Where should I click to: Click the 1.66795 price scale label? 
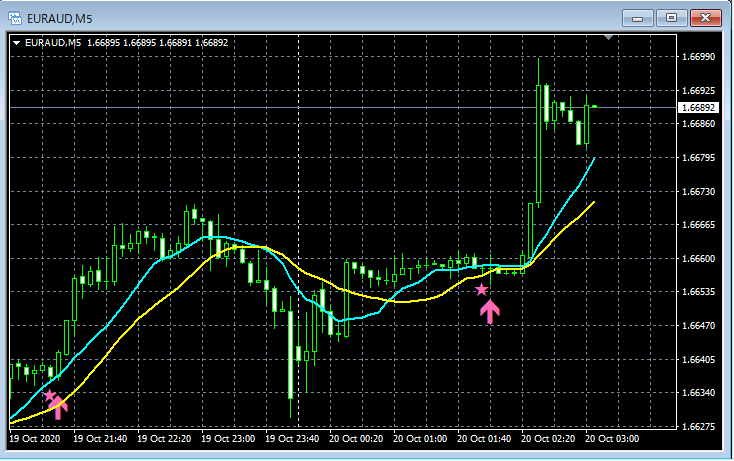pos(698,158)
